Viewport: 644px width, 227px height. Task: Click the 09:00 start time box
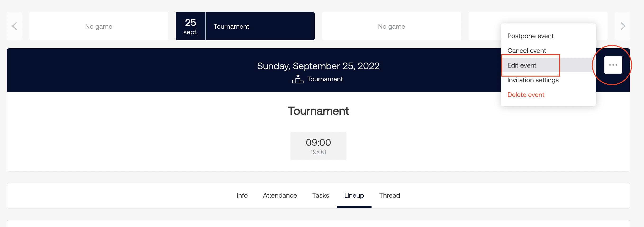[x=318, y=146]
